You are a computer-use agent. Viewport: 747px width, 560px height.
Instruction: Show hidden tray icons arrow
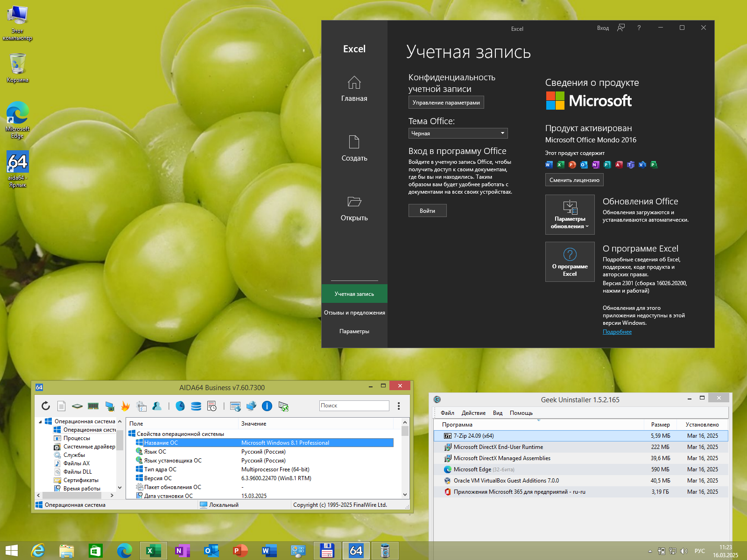[x=650, y=551]
